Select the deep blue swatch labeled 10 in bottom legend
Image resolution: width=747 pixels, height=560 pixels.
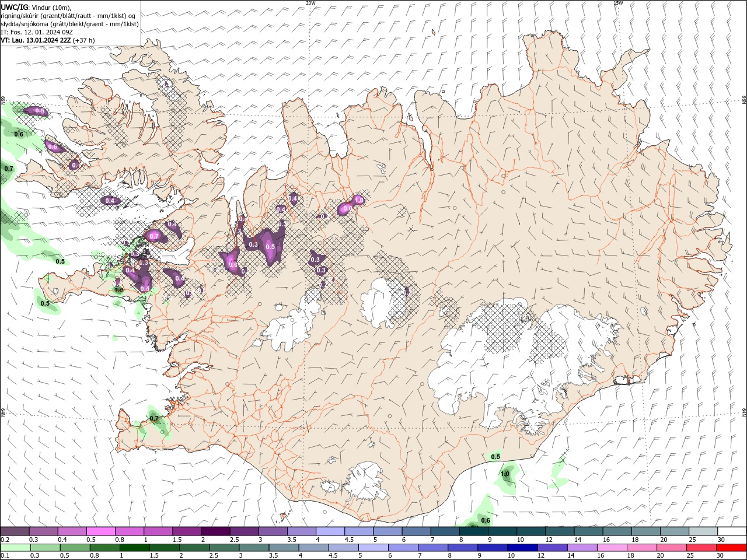(x=522, y=548)
